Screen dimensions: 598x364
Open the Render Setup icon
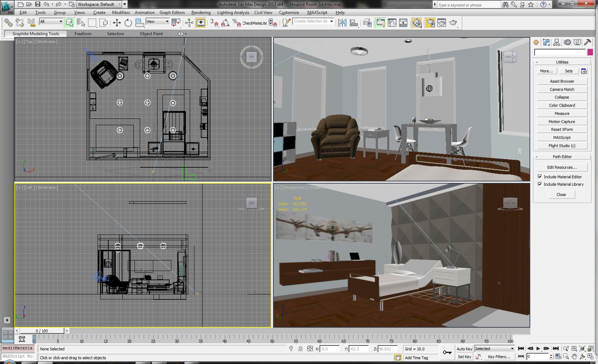pos(430,23)
